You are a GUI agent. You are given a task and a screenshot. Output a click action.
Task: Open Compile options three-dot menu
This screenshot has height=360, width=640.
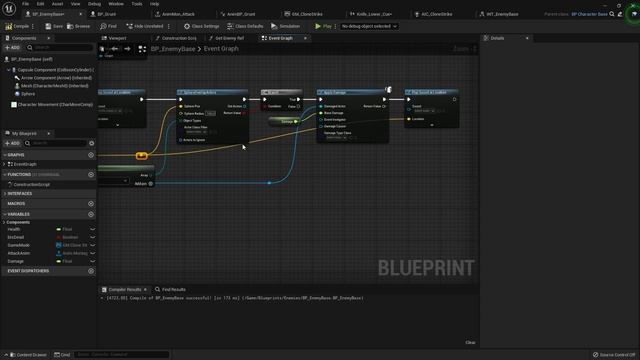tap(33, 26)
